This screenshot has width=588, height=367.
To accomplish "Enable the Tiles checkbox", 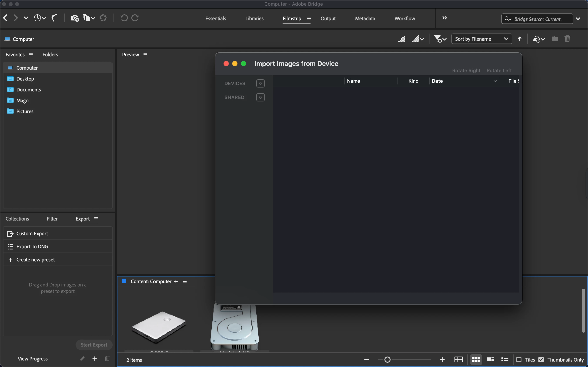I will coord(519,360).
